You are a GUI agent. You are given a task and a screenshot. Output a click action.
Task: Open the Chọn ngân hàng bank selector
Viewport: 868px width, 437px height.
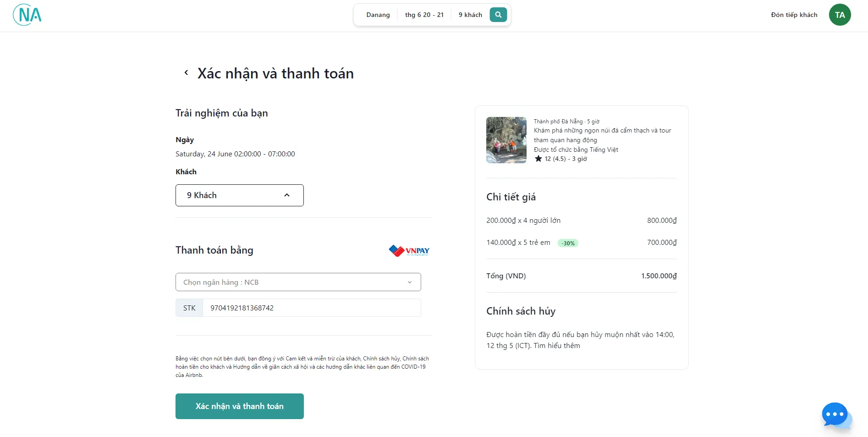tap(298, 282)
